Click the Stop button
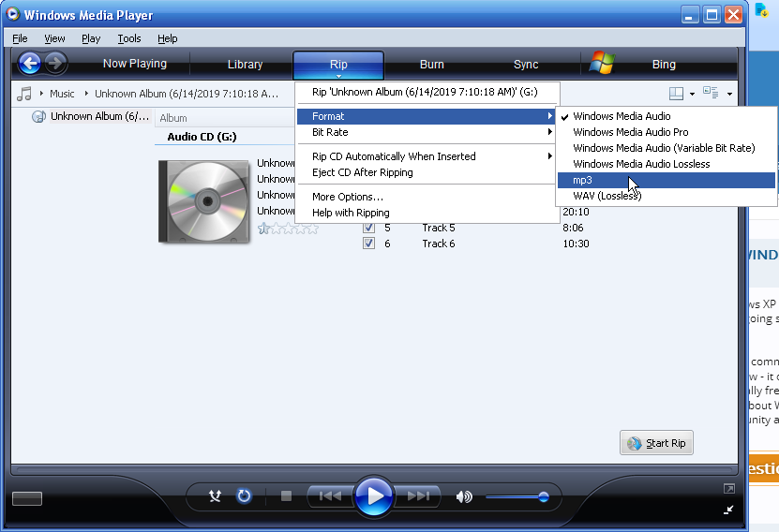The height and width of the screenshot is (532, 779). point(286,495)
